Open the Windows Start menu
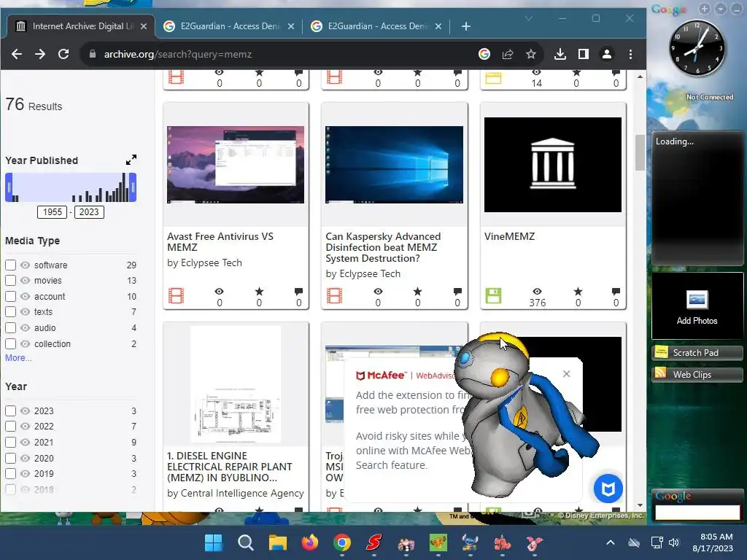The image size is (747, 560). [214, 542]
